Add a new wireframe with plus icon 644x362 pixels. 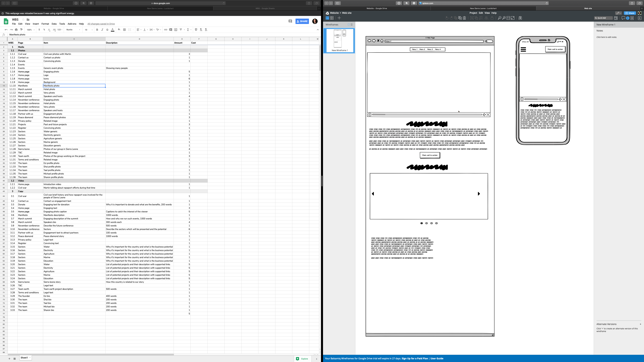coord(339,18)
